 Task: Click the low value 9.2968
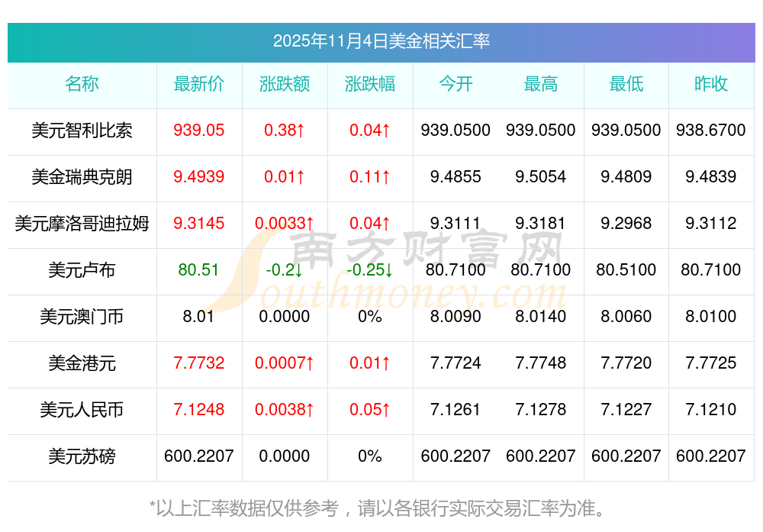[626, 223]
